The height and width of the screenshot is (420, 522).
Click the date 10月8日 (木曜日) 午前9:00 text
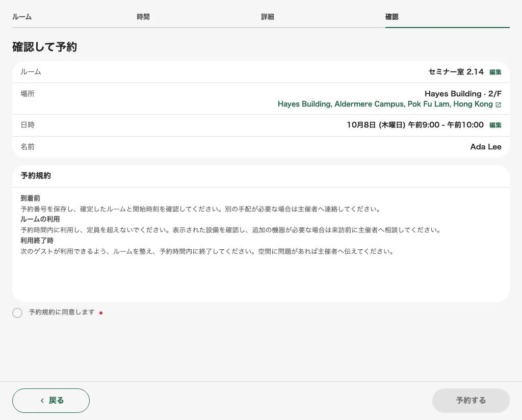(x=393, y=125)
